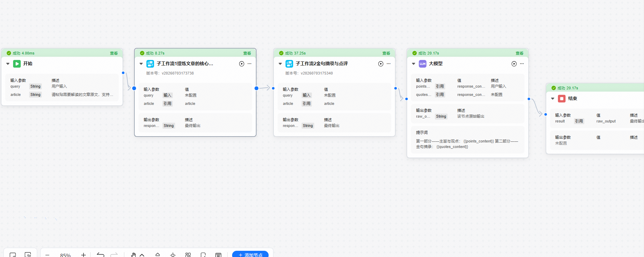Click the 子工作流1 sub-workflow node icon
This screenshot has width=644, height=257.
150,64
